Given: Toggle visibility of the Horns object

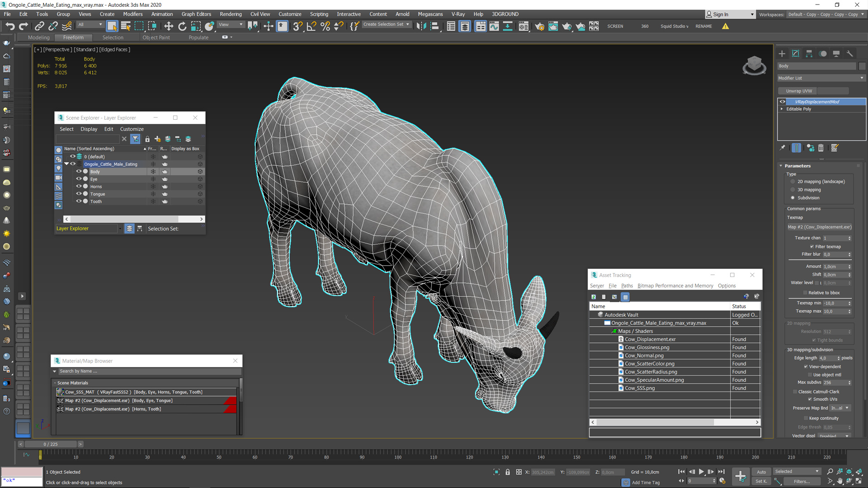Looking at the screenshot, I should pyautogui.click(x=79, y=187).
